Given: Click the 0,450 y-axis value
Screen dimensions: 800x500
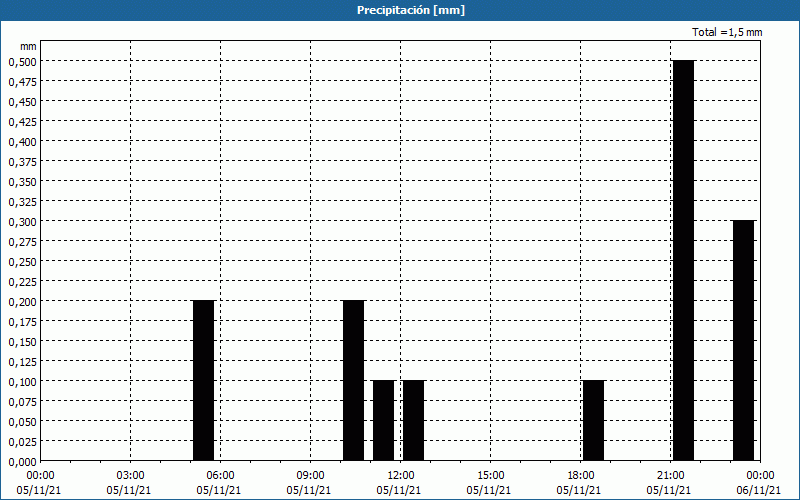Looking at the screenshot, I should pos(22,102).
